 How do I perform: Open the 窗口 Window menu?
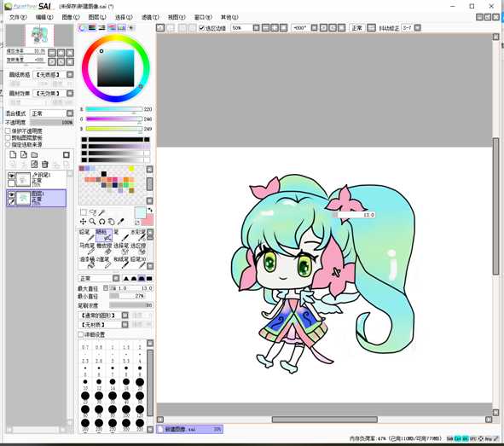(203, 17)
